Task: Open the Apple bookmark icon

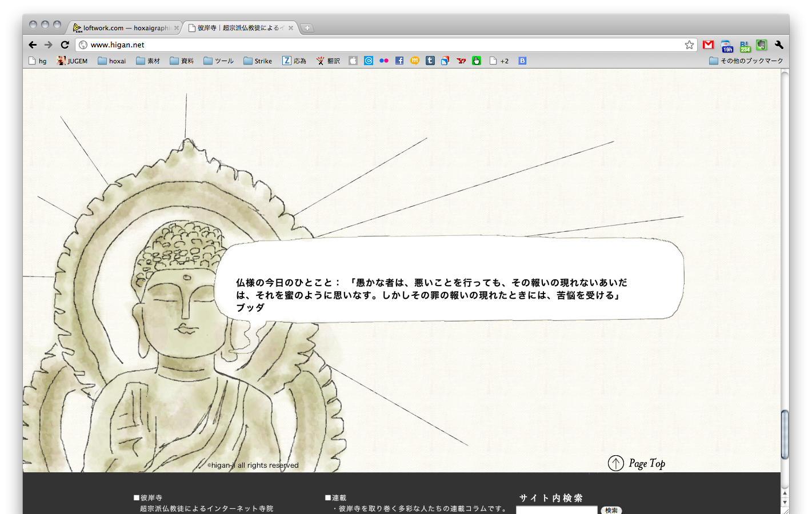Action: [x=353, y=61]
